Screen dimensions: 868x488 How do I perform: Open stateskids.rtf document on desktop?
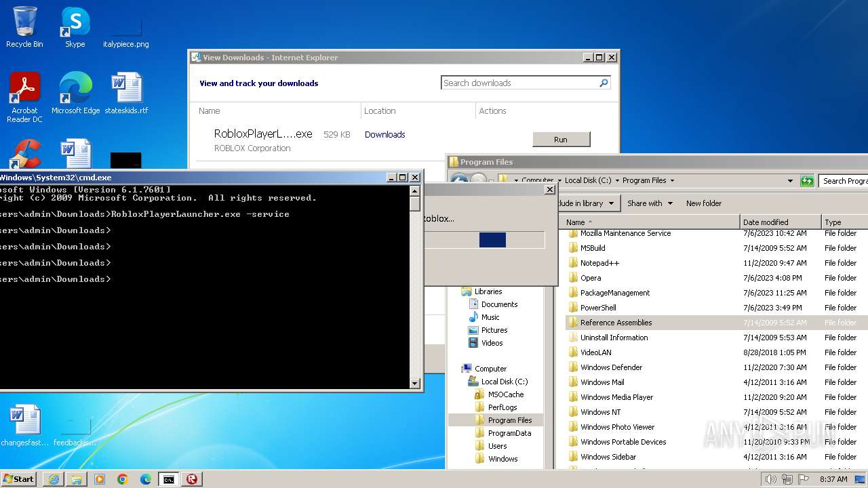pos(126,93)
